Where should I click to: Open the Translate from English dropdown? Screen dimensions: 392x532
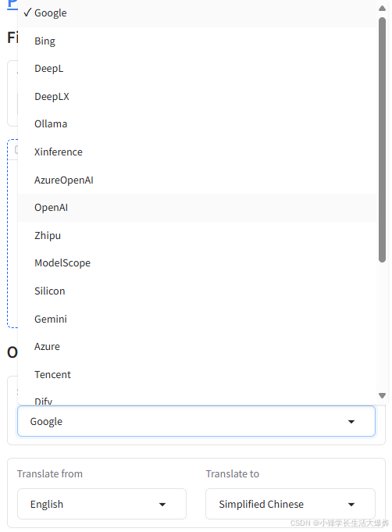click(102, 504)
